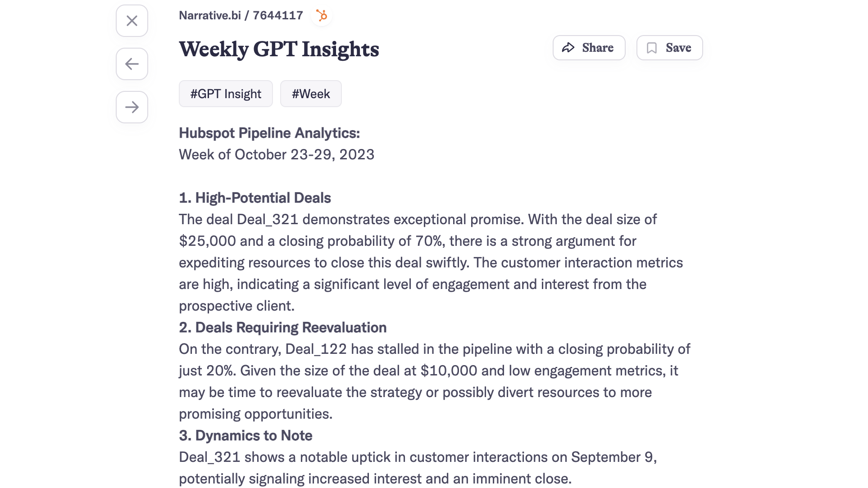Screen dimensions: 868x488
Task: Click the Weekly GPT Insights title
Action: click(x=279, y=49)
